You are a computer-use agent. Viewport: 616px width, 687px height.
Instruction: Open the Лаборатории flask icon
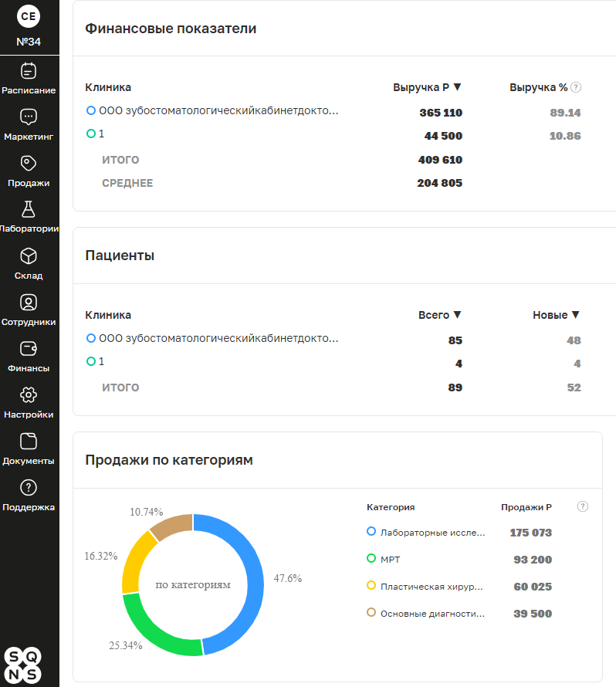[29, 209]
